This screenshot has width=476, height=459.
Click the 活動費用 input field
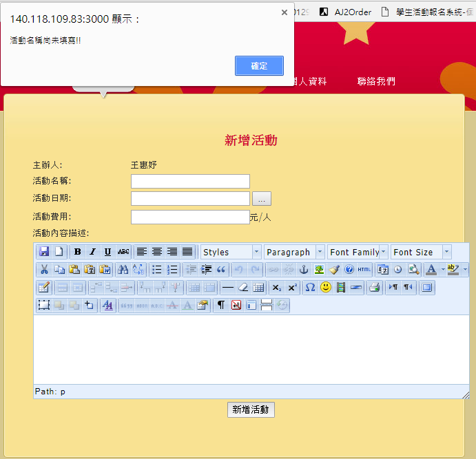coord(190,217)
